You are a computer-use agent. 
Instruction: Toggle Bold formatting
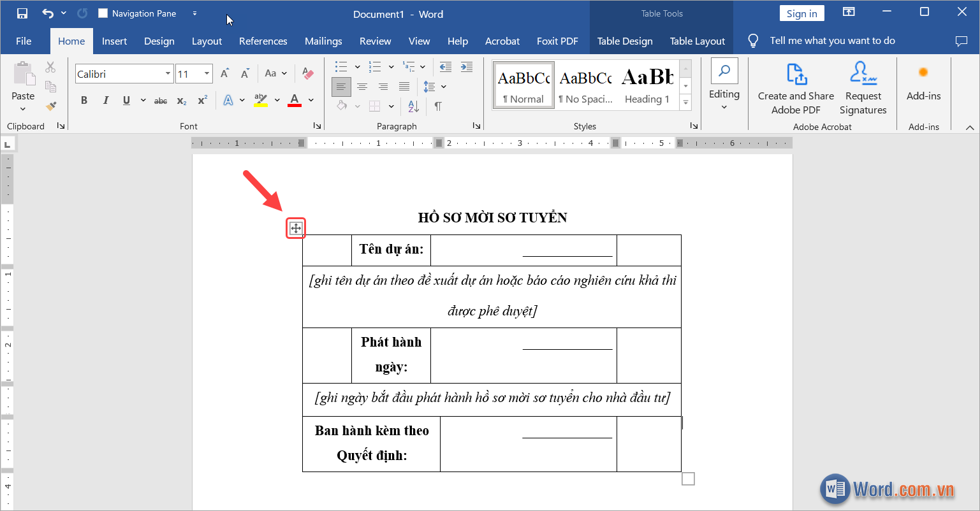point(84,100)
